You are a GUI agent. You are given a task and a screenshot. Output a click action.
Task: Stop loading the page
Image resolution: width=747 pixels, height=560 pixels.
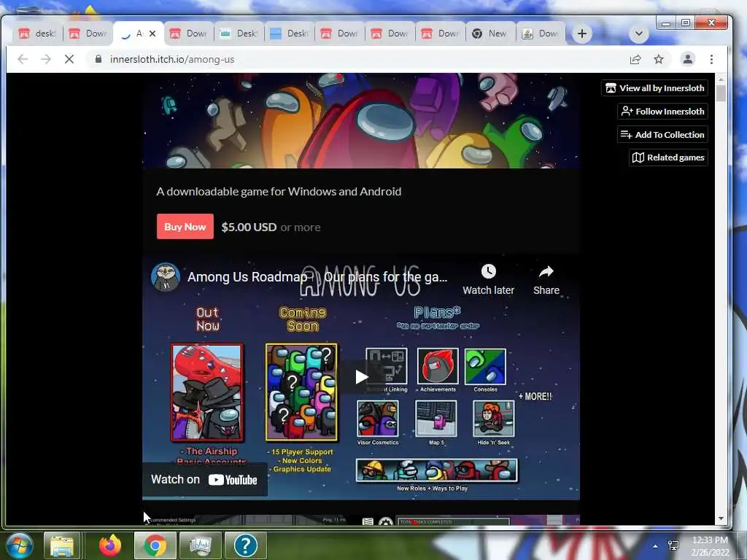(x=69, y=59)
